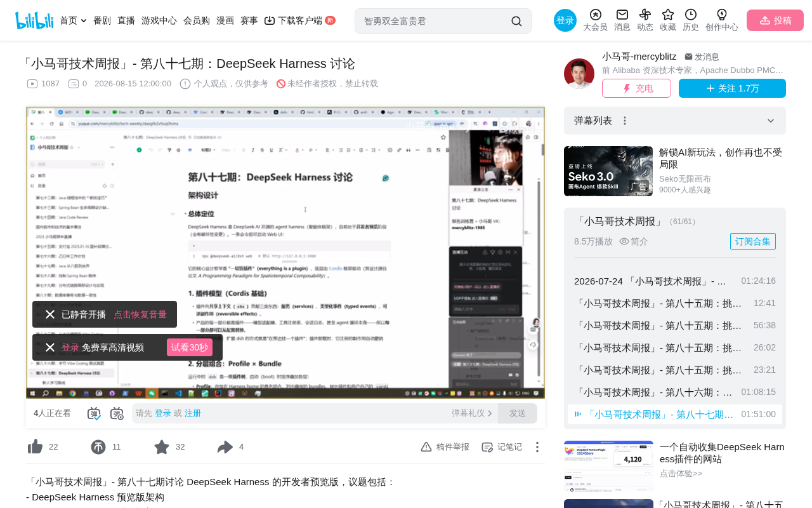Open 消息 messages icon
The height and width of the screenshot is (508, 812).
[x=622, y=15]
